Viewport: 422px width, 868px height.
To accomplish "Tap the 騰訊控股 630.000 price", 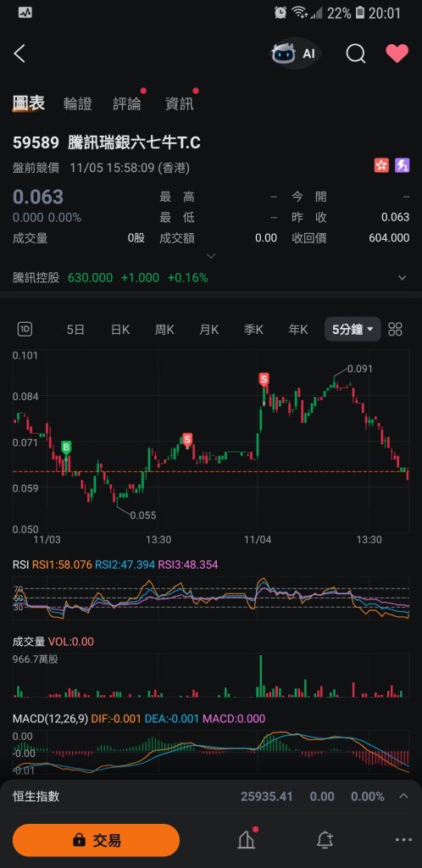I will point(90,278).
